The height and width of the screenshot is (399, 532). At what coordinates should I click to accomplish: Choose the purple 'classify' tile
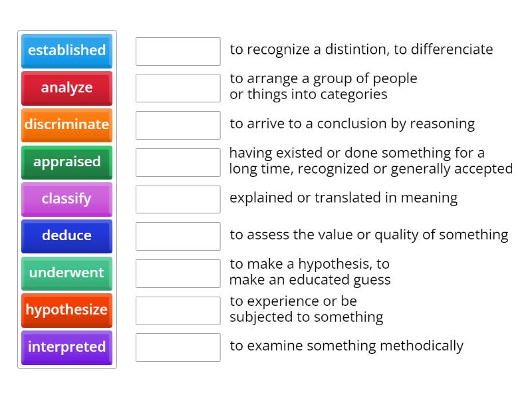66,199
